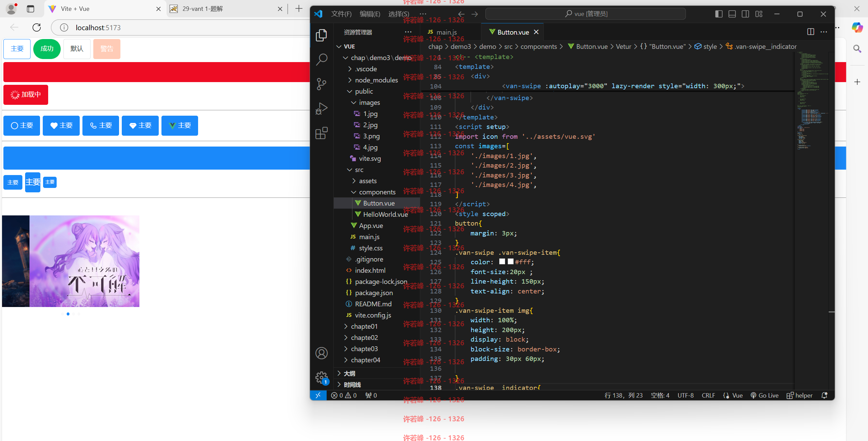Click the 默认 default button in the browser
The width and height of the screenshot is (868, 441).
click(77, 49)
